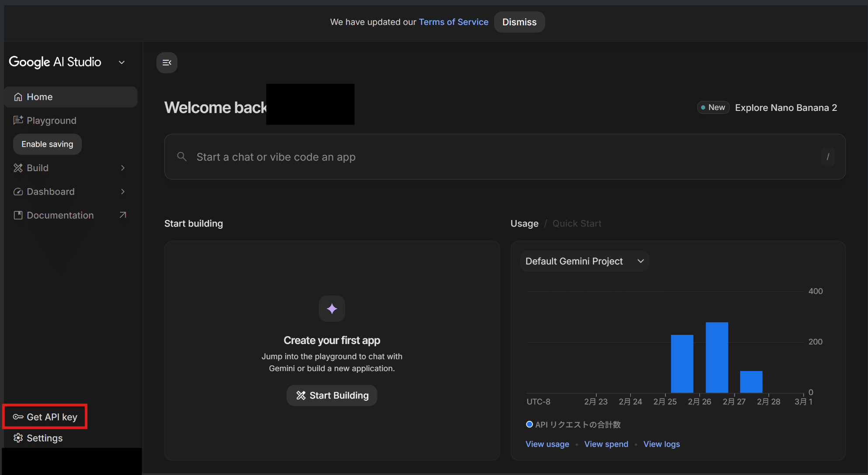Collapse the sidebar with the menu icon

pyautogui.click(x=167, y=62)
